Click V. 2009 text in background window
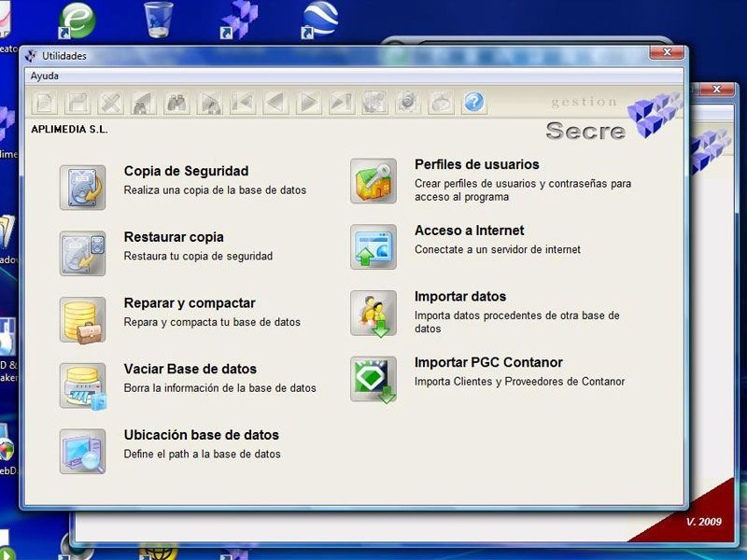This screenshot has height=560, width=747. tap(704, 522)
